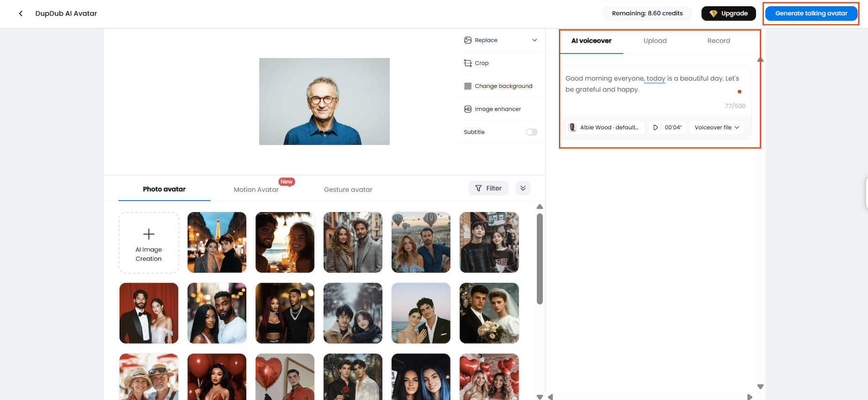868x400 pixels.
Task: Click the funnel icon in Filter
Action: click(x=478, y=188)
